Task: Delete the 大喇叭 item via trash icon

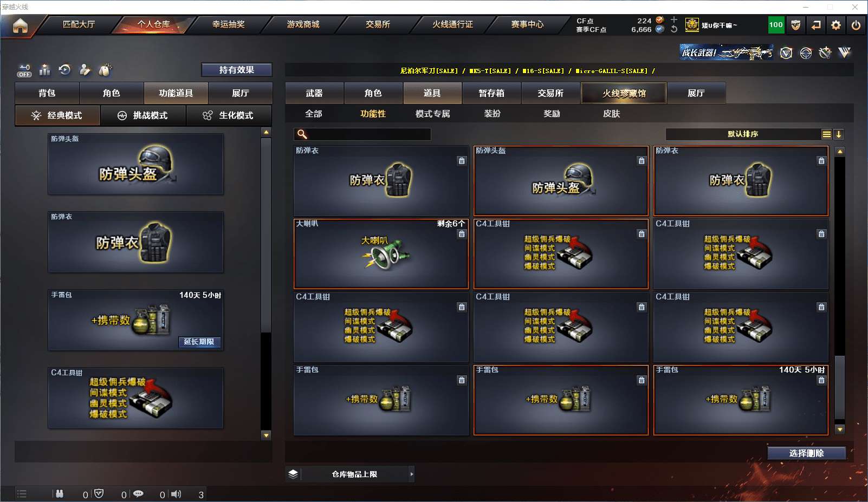Action: (462, 234)
